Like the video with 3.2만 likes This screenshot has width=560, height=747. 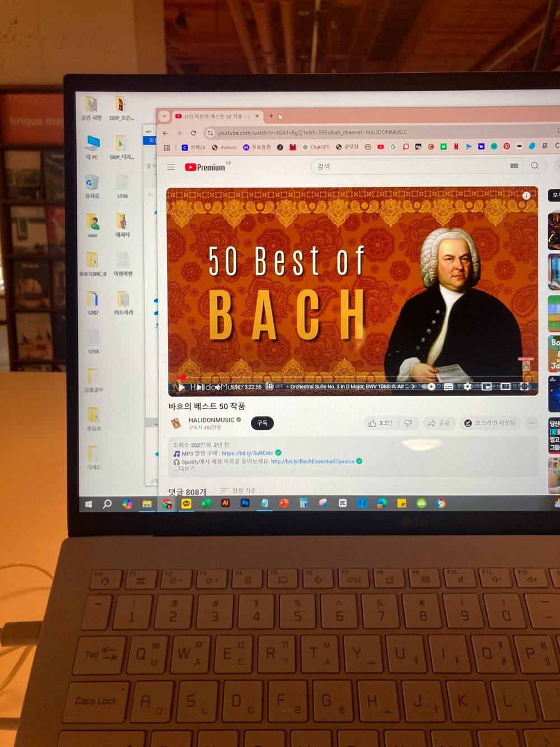pyautogui.click(x=381, y=423)
